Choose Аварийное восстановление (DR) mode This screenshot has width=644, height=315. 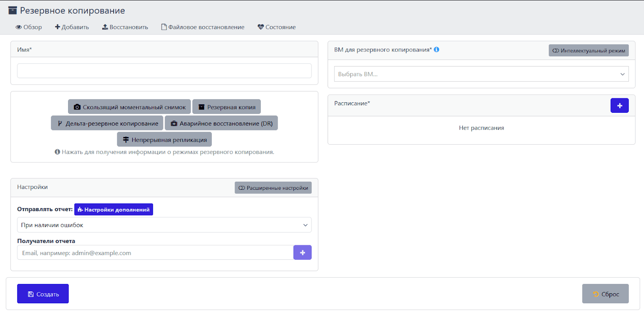pyautogui.click(x=221, y=123)
